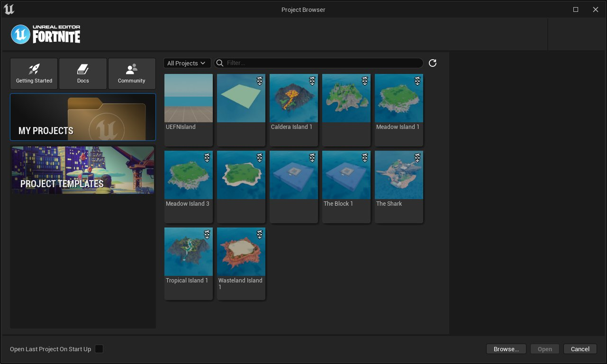Screen dimensions: 607x364
Task: Click the Unreal Engine logo in title bar
Action: pyautogui.click(x=9, y=9)
